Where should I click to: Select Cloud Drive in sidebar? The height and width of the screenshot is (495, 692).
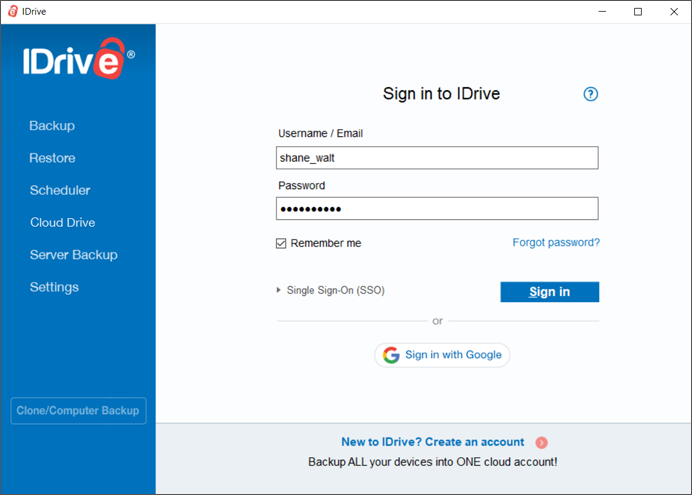[63, 222]
